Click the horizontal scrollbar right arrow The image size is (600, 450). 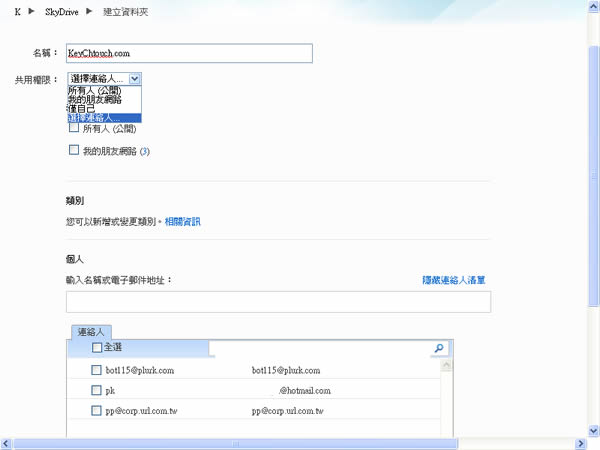click(x=580, y=444)
